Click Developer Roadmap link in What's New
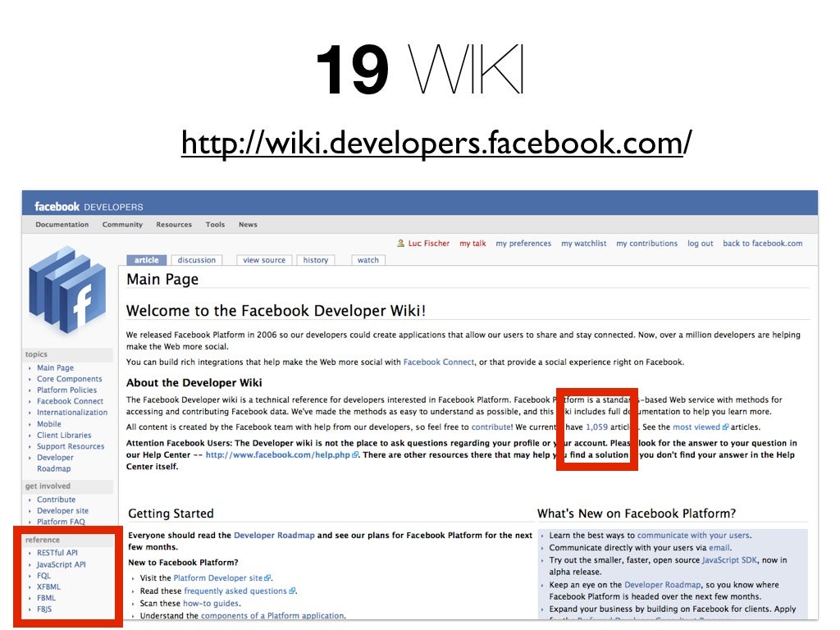This screenshot has width=840, height=630. pos(662,585)
